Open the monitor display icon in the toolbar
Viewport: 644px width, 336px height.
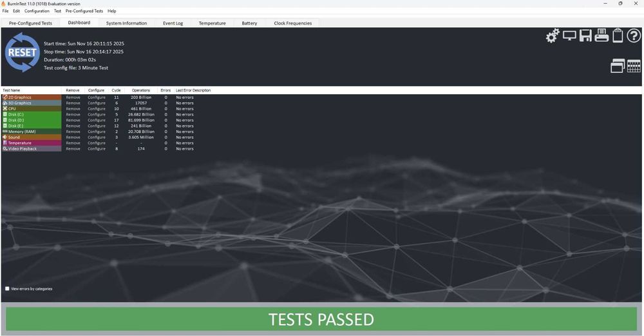(569, 35)
